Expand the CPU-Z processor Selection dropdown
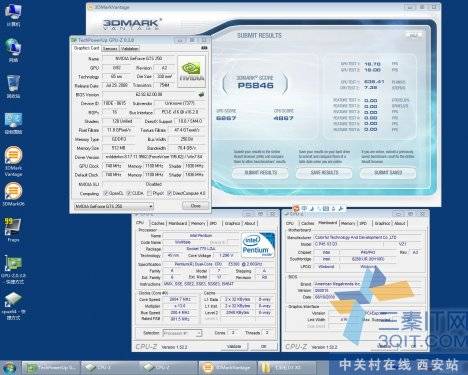This screenshot has height=375, width=468. (x=182, y=333)
